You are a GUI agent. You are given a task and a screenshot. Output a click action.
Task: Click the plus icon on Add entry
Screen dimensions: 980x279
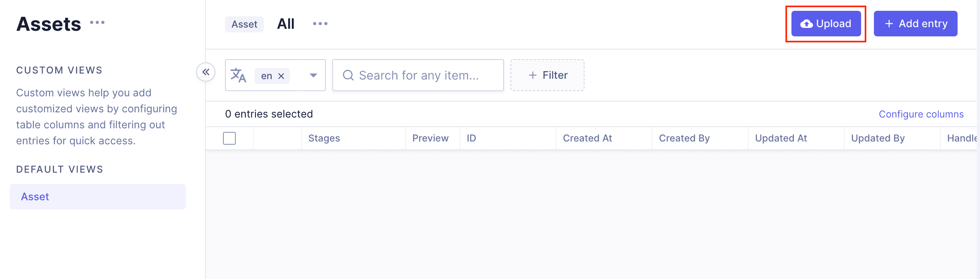click(889, 24)
